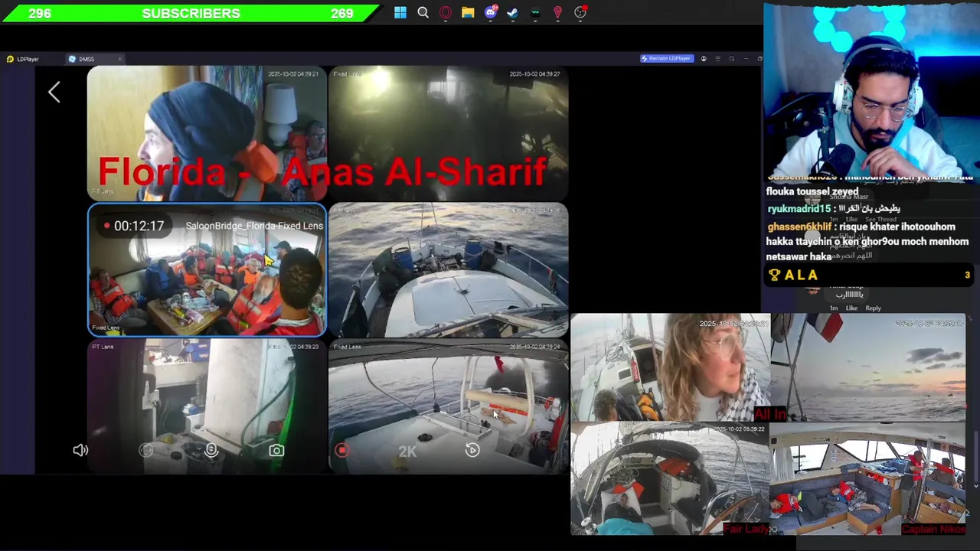Click the dim round icon beside the speaker
Image resolution: width=980 pixels, height=551 pixels.
click(145, 450)
